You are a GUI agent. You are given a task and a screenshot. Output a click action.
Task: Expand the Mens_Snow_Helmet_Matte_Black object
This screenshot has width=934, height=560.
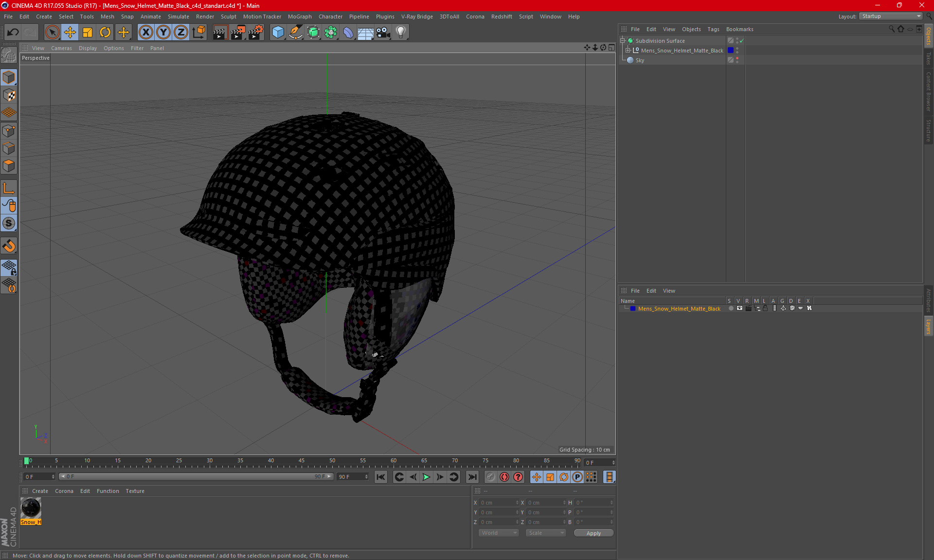coord(628,50)
